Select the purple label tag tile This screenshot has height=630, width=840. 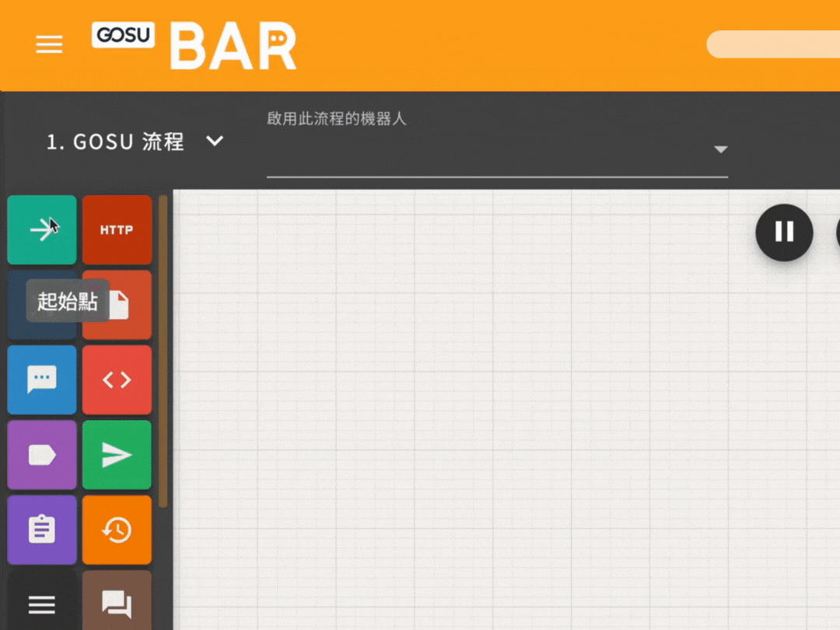pos(42,455)
